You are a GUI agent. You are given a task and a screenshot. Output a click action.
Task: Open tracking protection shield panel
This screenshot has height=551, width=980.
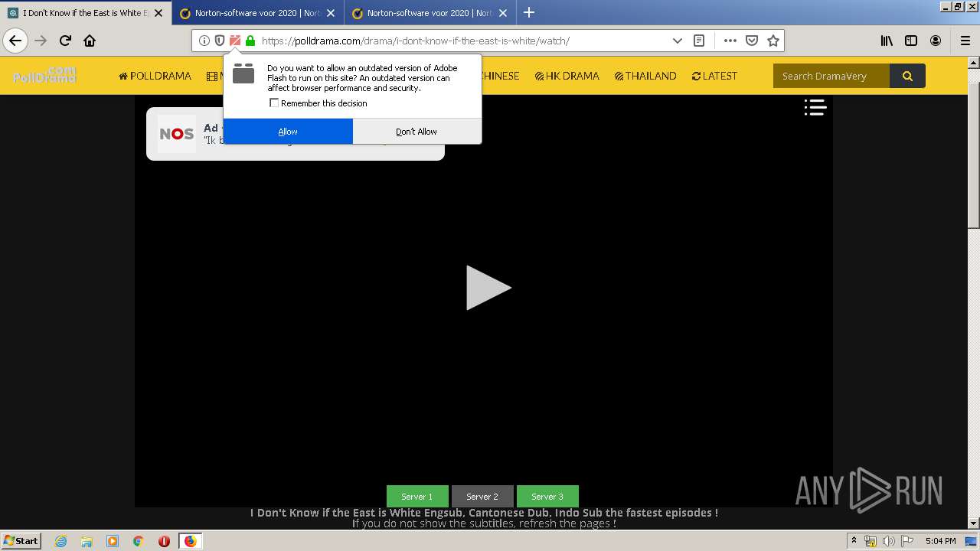[220, 41]
